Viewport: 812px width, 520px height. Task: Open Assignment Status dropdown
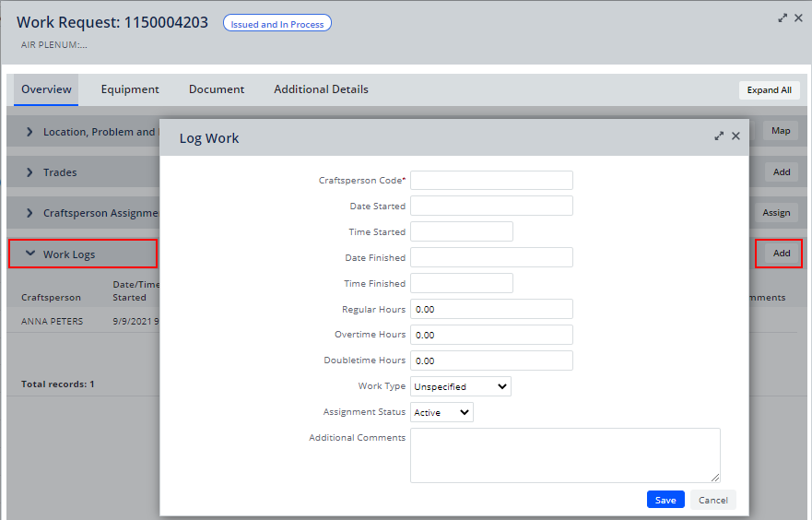[x=441, y=412]
